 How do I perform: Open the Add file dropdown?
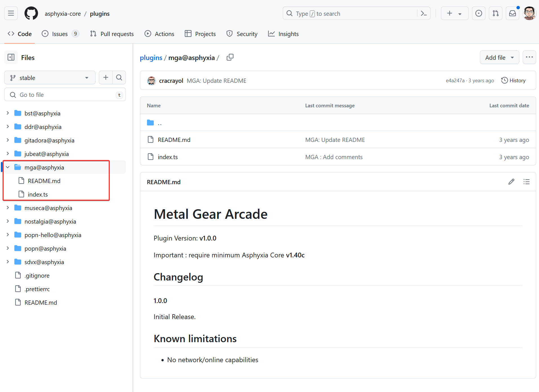[x=499, y=57]
